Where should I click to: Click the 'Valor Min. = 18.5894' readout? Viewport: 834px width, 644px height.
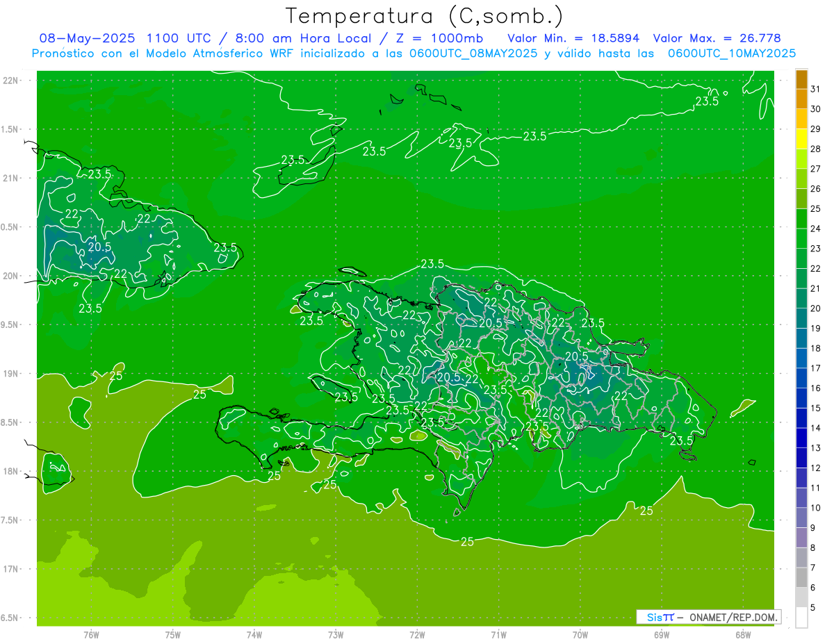[573, 38]
